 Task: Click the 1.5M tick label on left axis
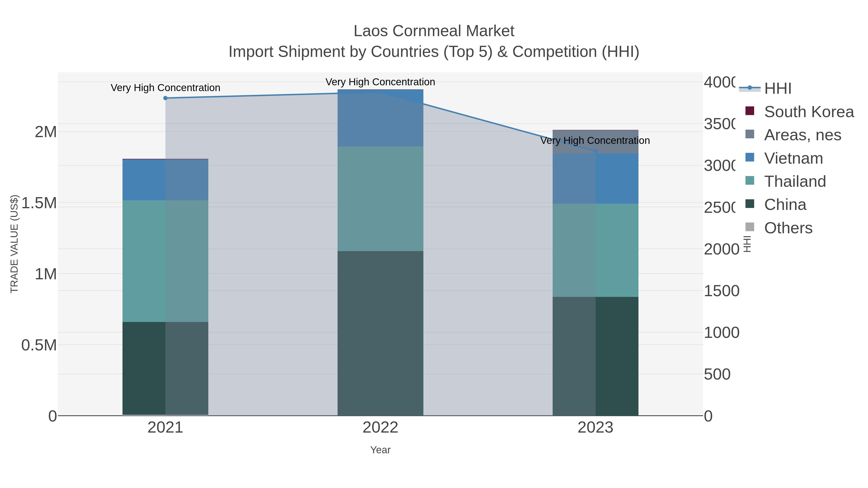[x=39, y=203]
